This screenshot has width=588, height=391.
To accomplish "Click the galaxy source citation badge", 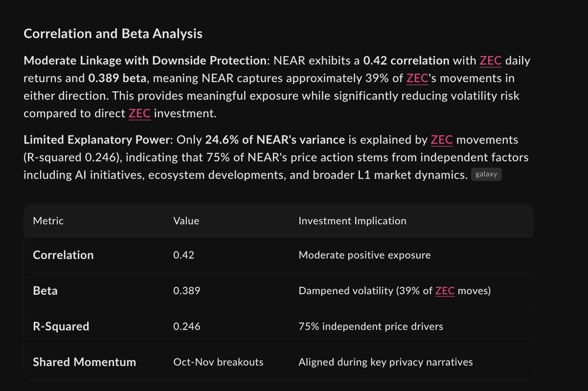I will [486, 175].
